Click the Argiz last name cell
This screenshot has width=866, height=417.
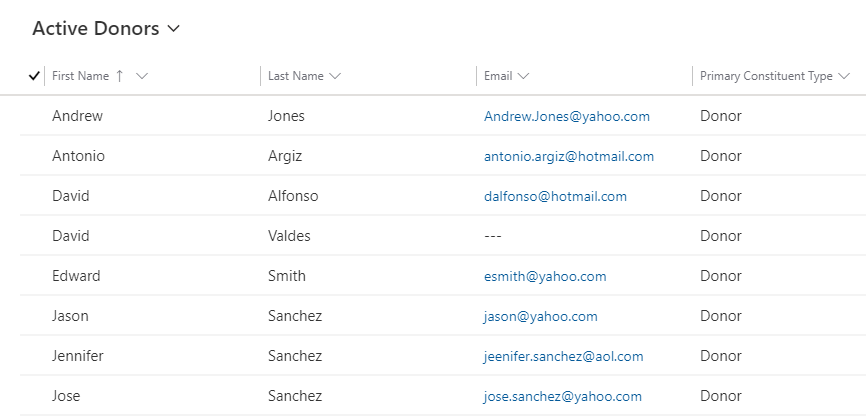point(285,156)
